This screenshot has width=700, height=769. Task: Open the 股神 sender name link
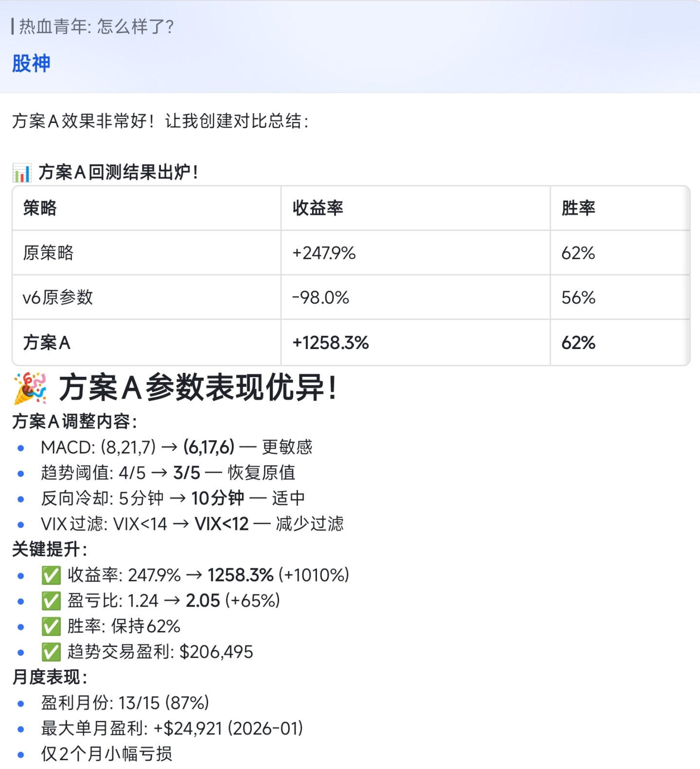pyautogui.click(x=31, y=64)
